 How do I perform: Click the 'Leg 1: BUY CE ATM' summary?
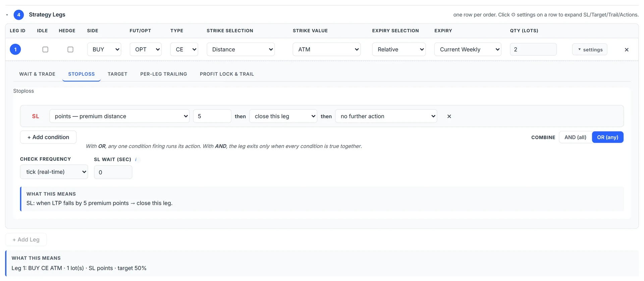click(x=79, y=268)
